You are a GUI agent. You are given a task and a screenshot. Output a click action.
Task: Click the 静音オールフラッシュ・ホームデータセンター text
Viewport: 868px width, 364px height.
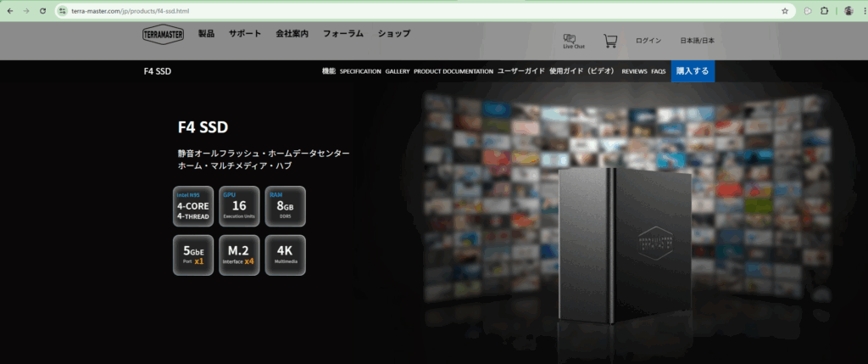[x=264, y=153]
